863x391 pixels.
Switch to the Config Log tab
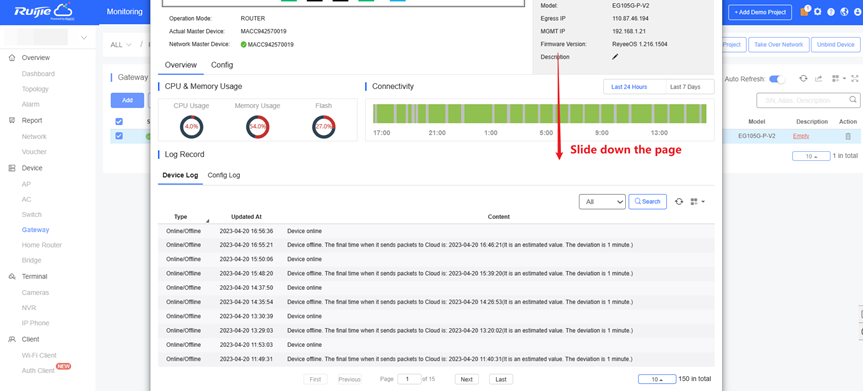tap(223, 175)
